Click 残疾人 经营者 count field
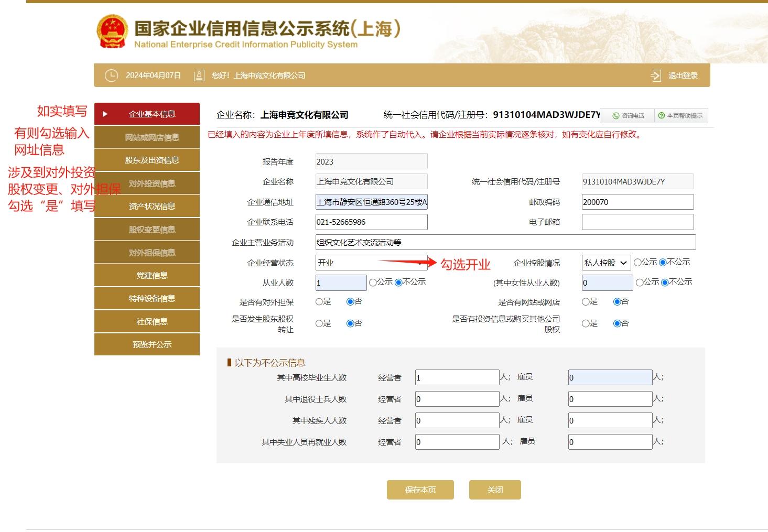The height and width of the screenshot is (532, 768). pos(457,420)
